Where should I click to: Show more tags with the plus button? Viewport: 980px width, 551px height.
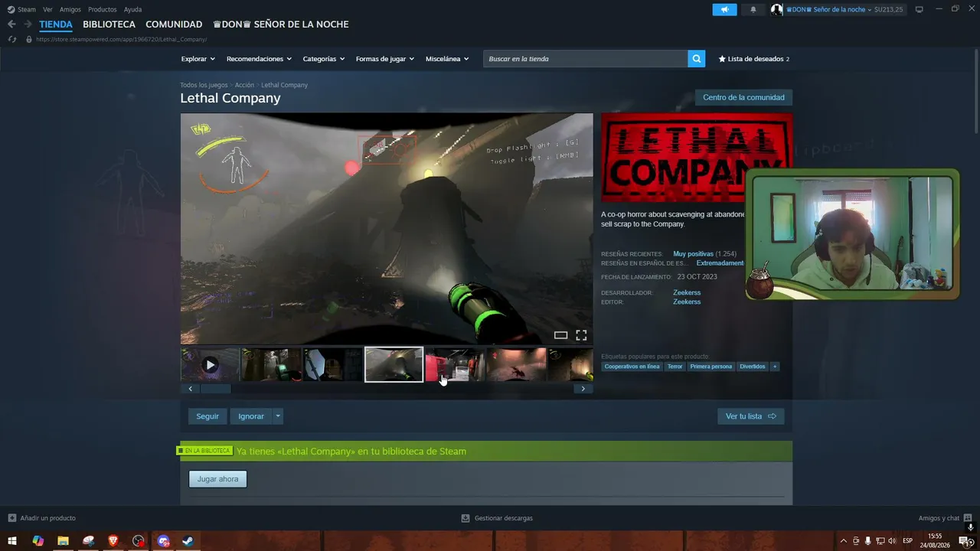775,367
